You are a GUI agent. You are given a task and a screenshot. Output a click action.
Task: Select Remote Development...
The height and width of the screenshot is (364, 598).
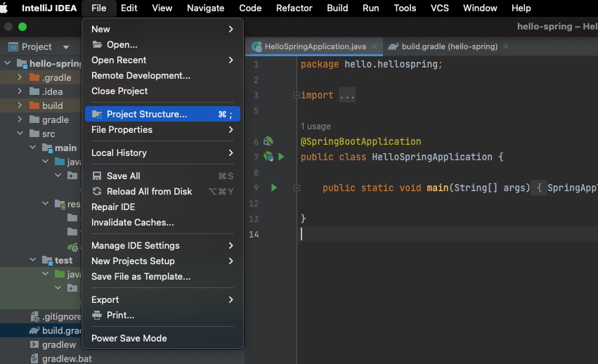(162, 76)
